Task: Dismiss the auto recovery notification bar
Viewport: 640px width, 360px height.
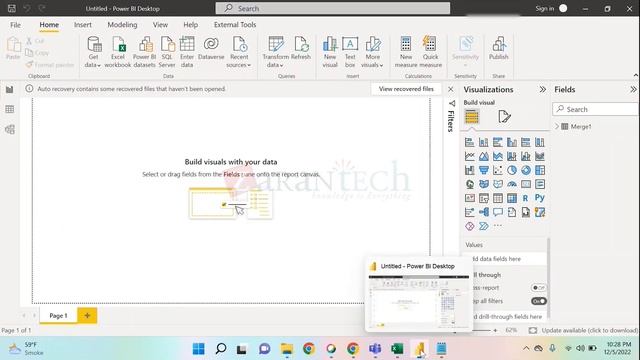Action: 451,89
